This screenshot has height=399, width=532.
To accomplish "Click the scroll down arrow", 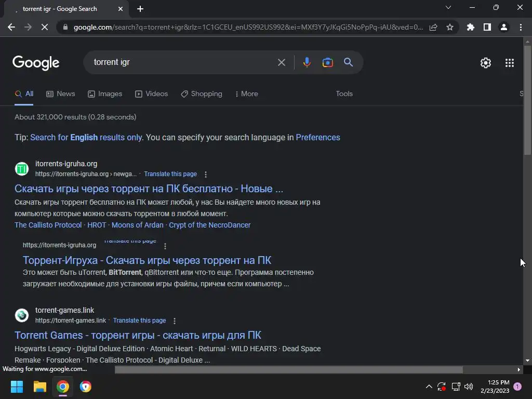I will (x=527, y=361).
